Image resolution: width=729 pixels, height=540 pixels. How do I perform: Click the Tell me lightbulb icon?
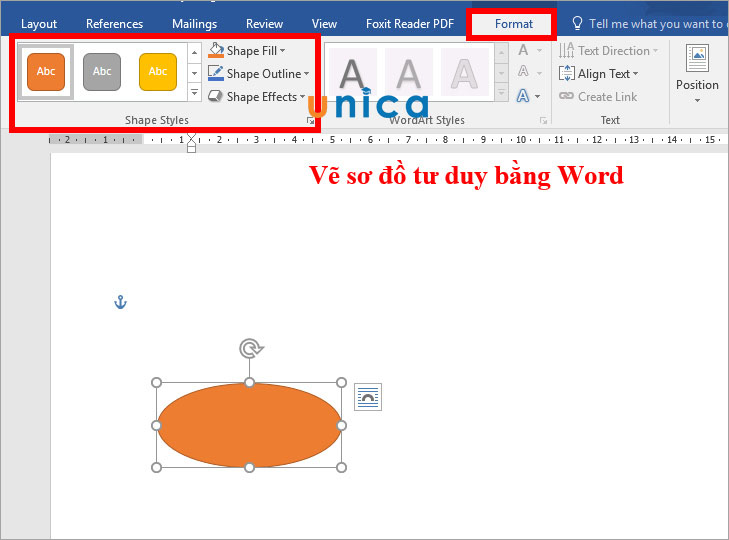click(x=577, y=23)
